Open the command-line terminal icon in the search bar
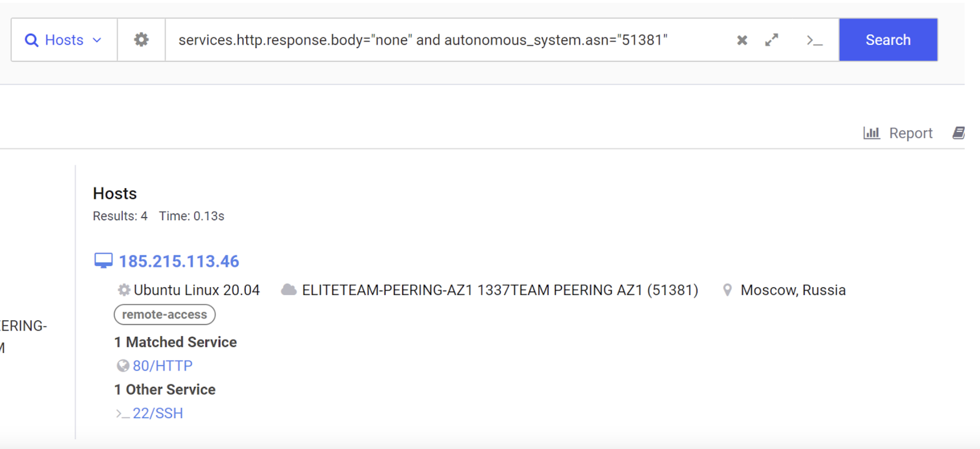This screenshot has width=980, height=449. coord(814,40)
